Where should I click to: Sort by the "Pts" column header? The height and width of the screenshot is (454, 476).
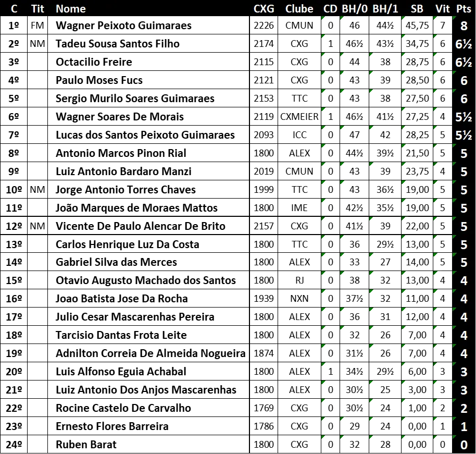pos(464,9)
